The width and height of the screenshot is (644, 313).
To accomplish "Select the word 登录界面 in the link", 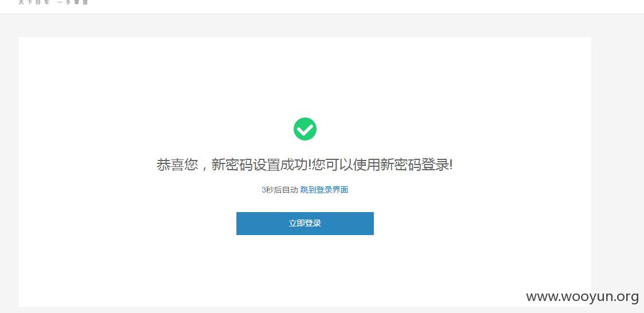I will (x=332, y=190).
